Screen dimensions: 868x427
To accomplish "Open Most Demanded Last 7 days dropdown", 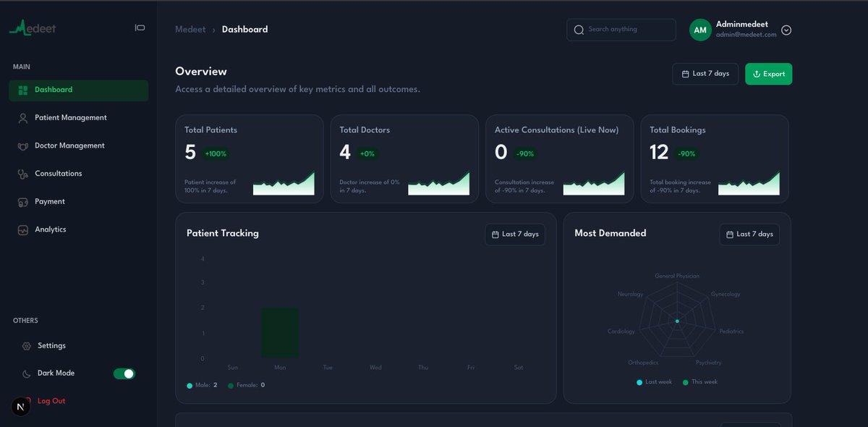I will click(x=749, y=234).
